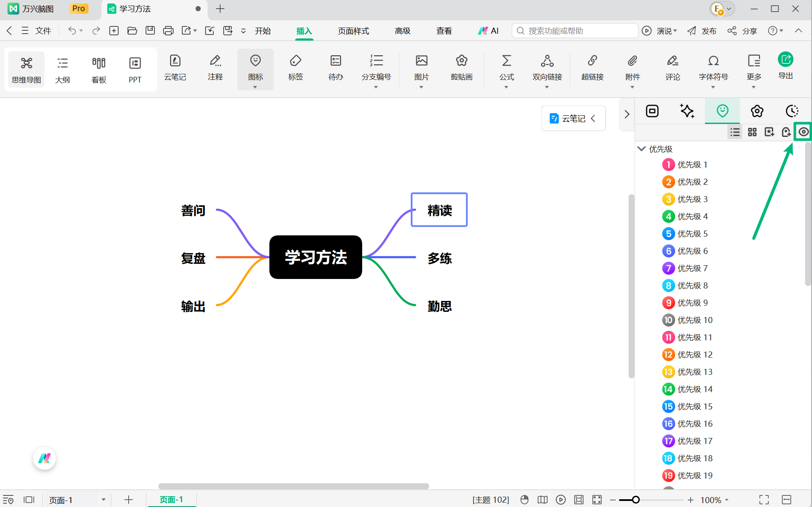Click the 分享 share button

742,31
